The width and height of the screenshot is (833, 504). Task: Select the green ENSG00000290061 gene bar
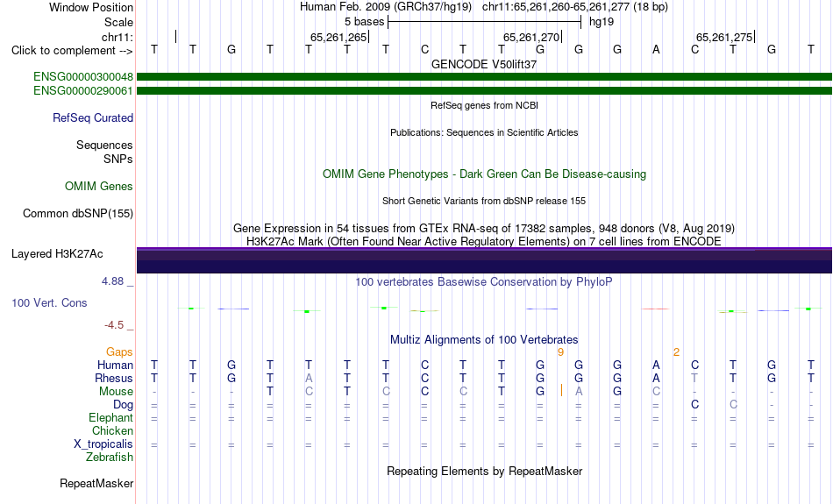click(x=484, y=91)
